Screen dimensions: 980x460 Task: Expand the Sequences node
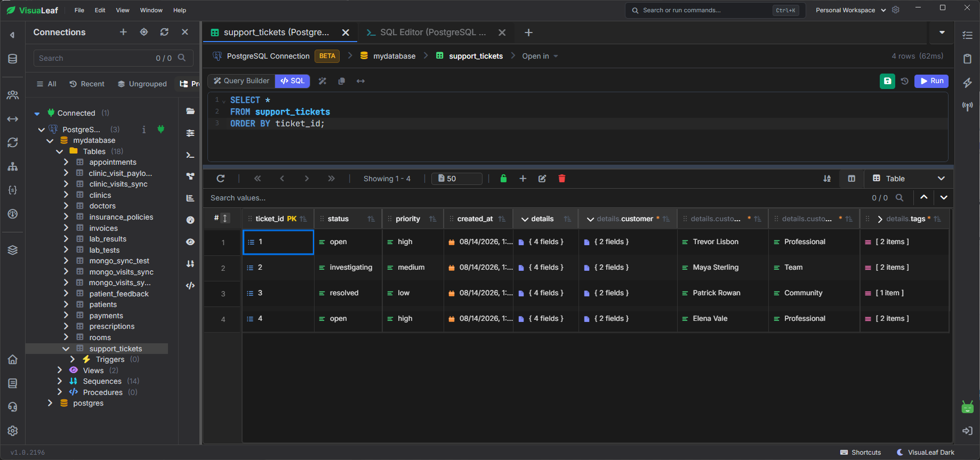coord(60,381)
